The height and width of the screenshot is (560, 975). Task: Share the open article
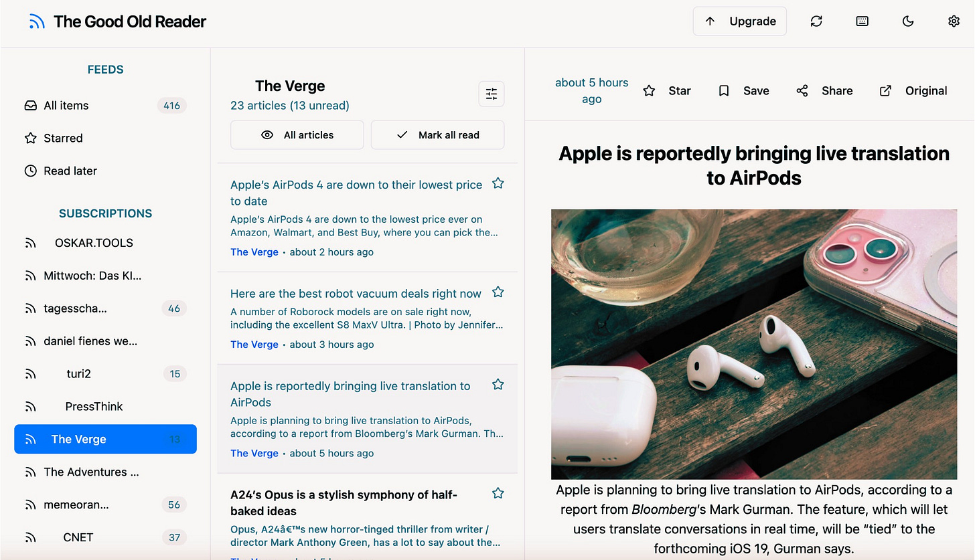tap(824, 91)
